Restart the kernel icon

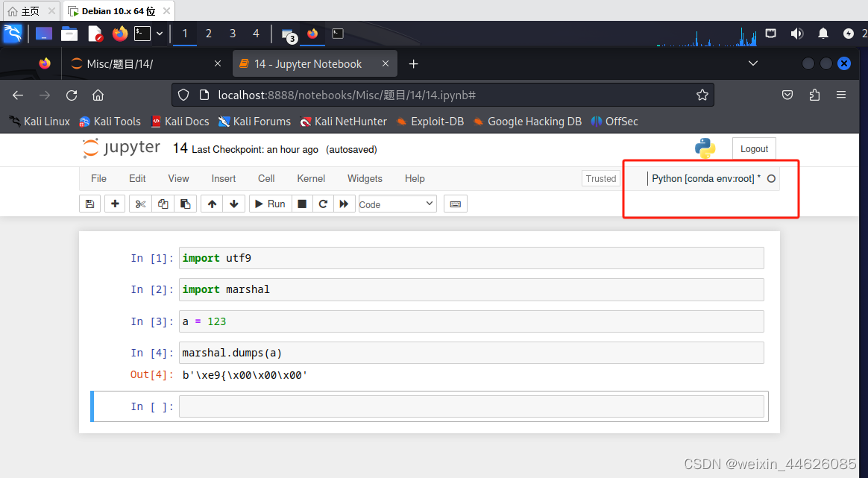323,203
